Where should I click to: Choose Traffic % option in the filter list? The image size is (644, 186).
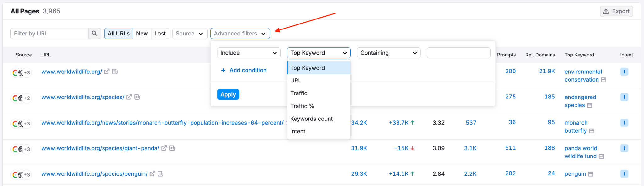click(x=319, y=106)
